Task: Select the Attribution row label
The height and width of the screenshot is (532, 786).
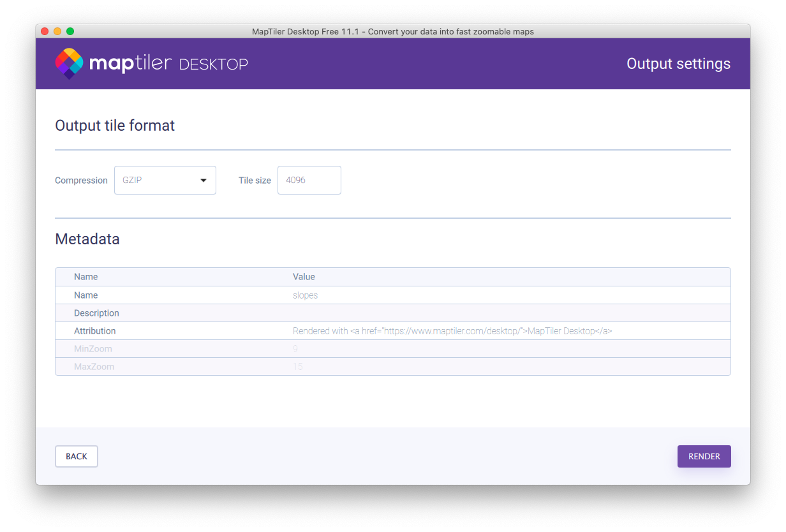Action: click(x=95, y=331)
